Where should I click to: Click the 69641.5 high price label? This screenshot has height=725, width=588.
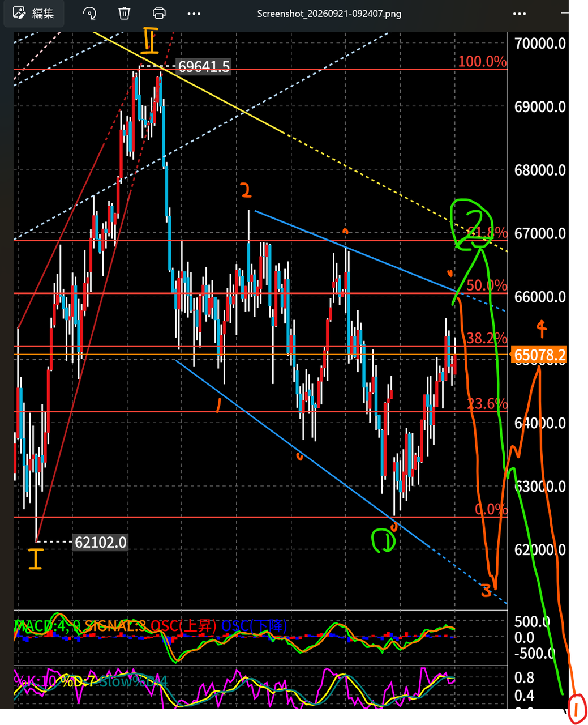204,67
